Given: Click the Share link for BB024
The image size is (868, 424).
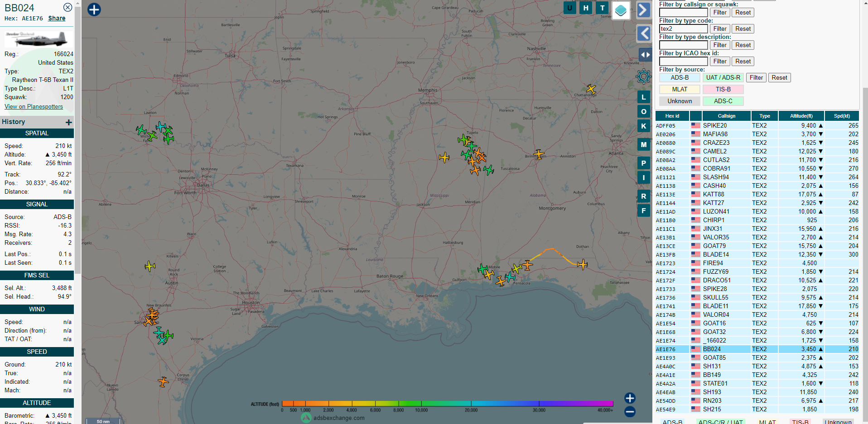Looking at the screenshot, I should [x=57, y=18].
